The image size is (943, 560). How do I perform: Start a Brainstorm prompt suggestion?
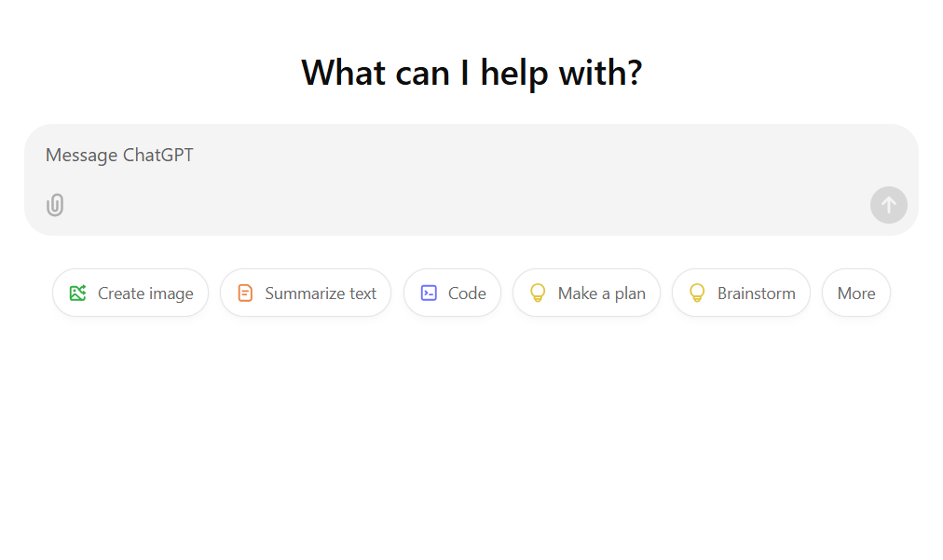coord(741,294)
